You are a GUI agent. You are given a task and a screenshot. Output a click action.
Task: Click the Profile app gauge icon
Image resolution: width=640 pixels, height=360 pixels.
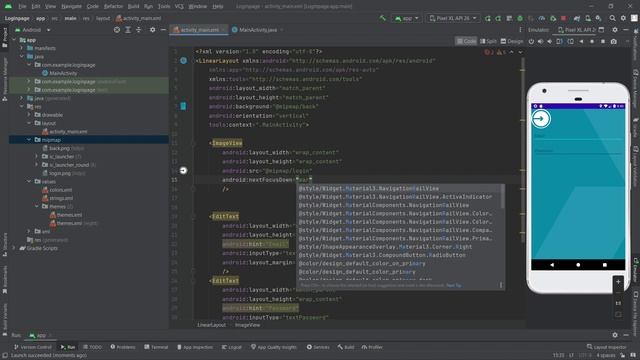click(x=542, y=18)
